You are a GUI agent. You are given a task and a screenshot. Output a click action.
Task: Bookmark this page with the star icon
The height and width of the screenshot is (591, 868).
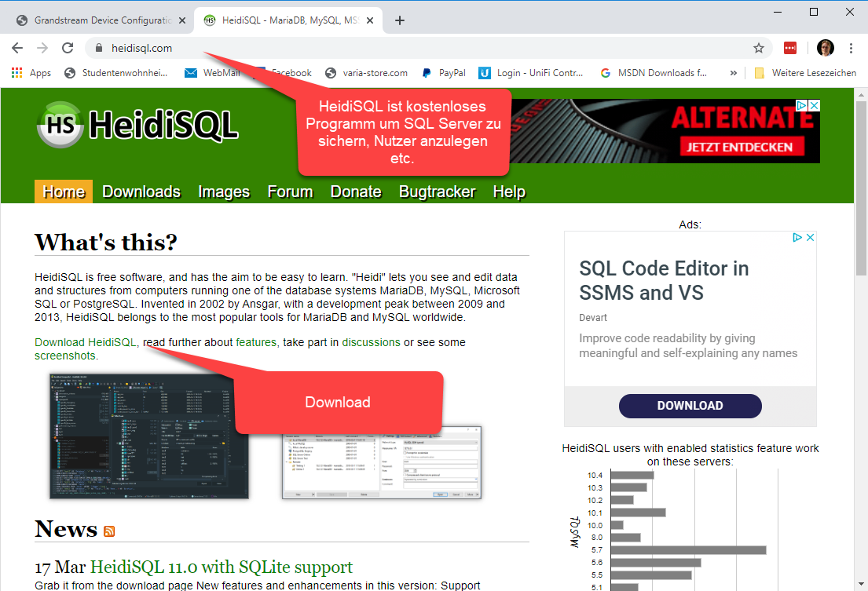(x=758, y=48)
